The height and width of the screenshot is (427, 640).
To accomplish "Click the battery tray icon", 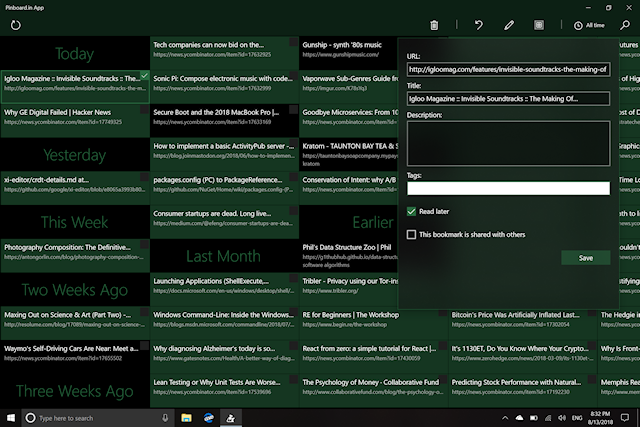I will point(533,418).
